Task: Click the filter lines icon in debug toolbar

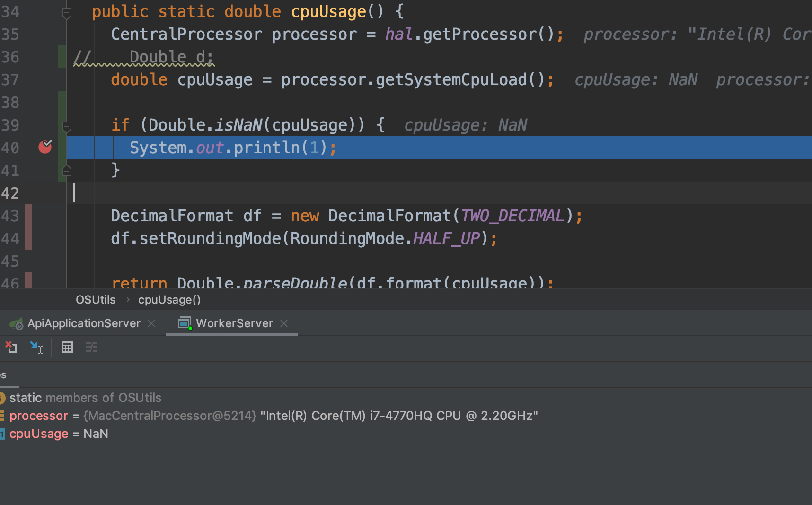Action: 92,348
